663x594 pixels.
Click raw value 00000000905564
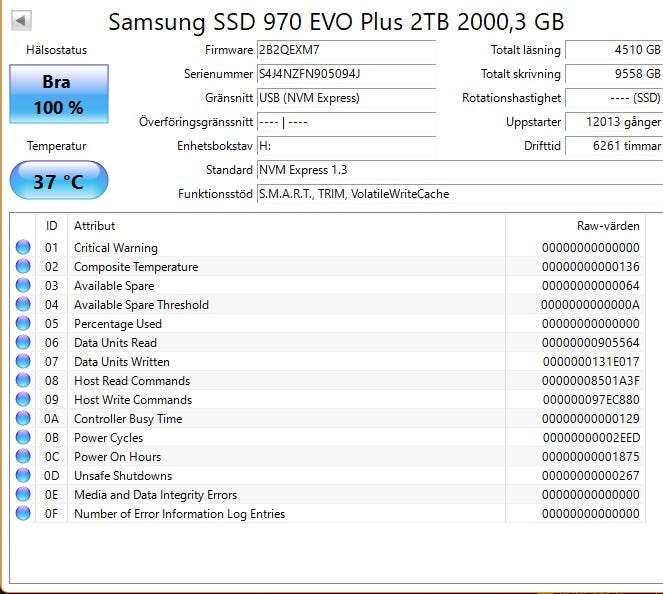[591, 343]
